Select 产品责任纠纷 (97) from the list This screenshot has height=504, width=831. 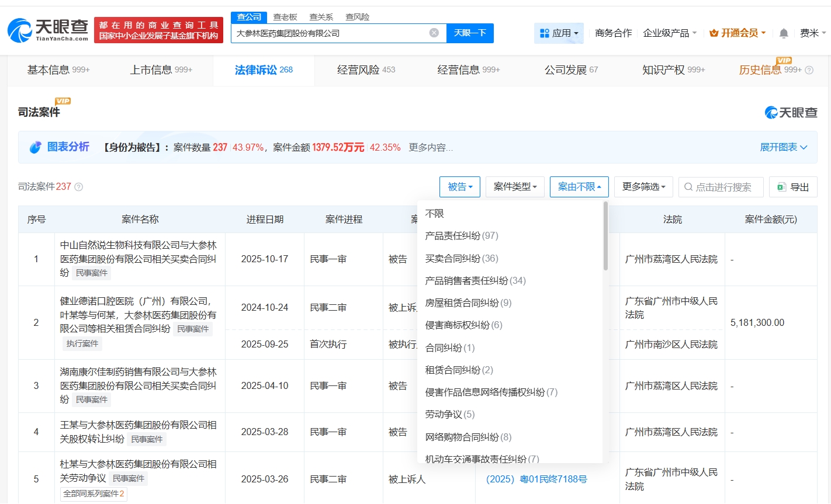[x=461, y=236]
